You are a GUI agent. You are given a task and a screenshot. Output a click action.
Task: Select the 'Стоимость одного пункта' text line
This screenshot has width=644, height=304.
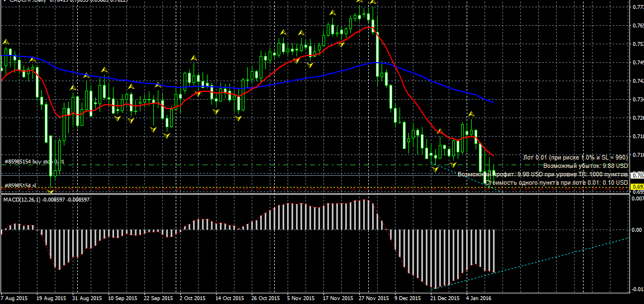pos(557,183)
